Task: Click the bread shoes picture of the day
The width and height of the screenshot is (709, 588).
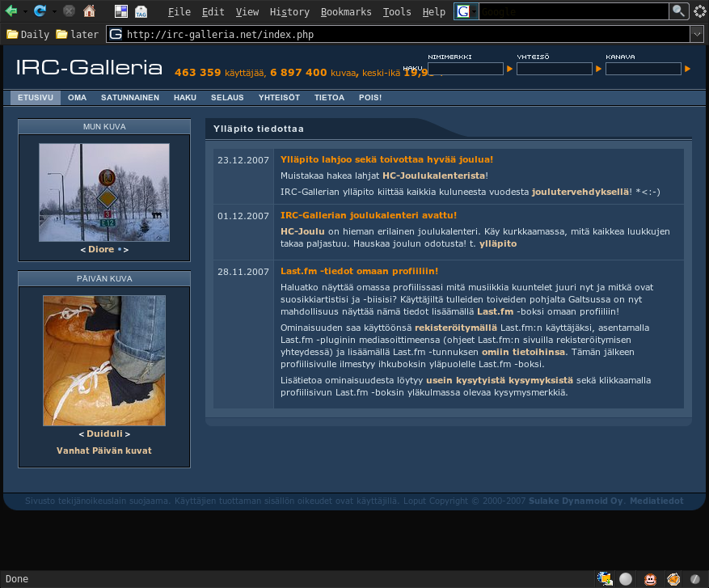Action: click(104, 360)
